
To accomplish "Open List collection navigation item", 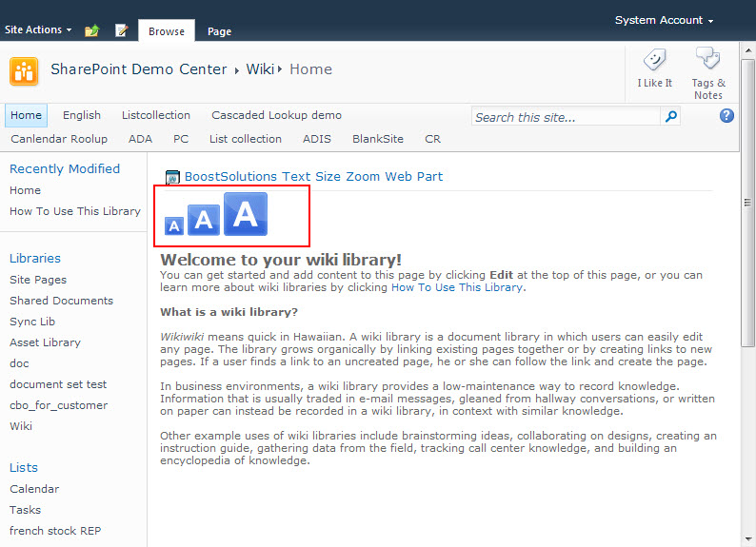I will point(246,139).
